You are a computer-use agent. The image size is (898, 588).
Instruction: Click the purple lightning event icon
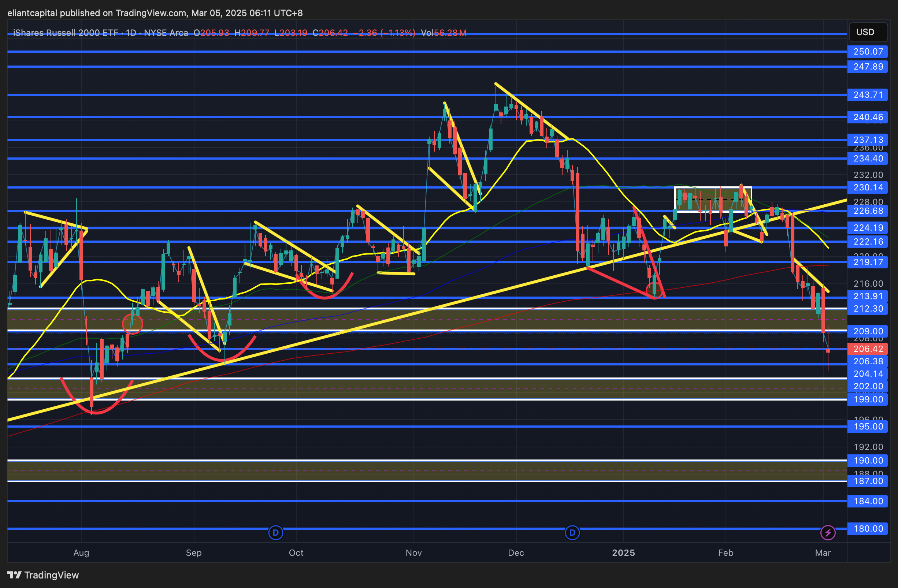point(828,533)
